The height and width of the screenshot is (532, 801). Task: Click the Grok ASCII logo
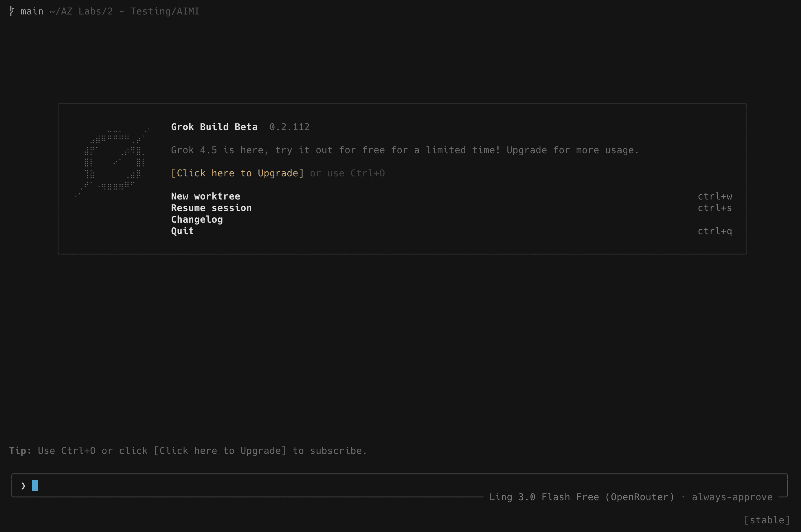click(x=113, y=162)
